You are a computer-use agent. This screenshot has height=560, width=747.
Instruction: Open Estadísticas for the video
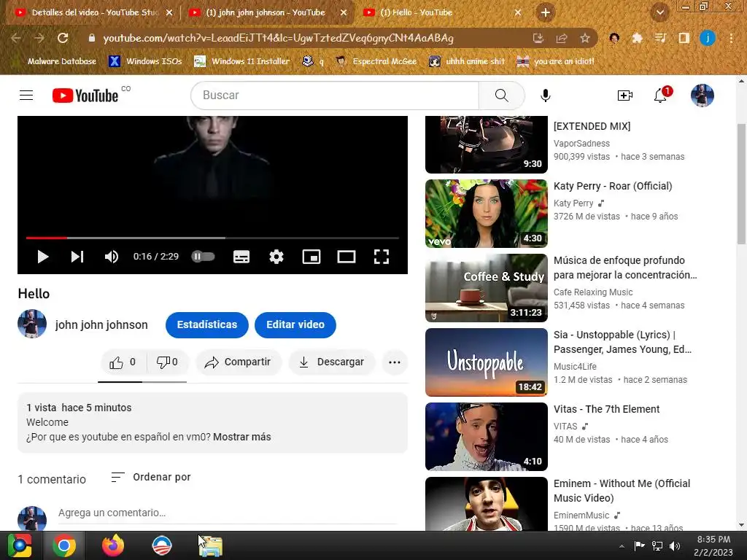click(x=206, y=324)
